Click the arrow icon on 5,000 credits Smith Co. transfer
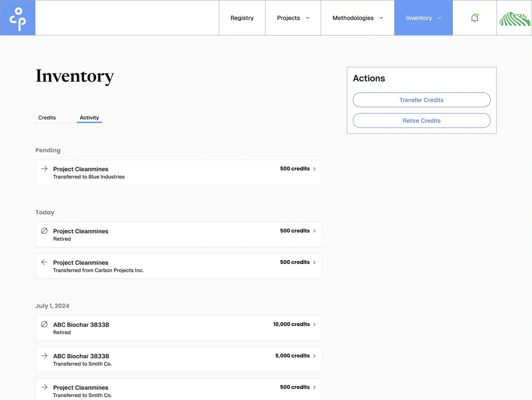Viewport: 532px width, 400px height. 44,356
